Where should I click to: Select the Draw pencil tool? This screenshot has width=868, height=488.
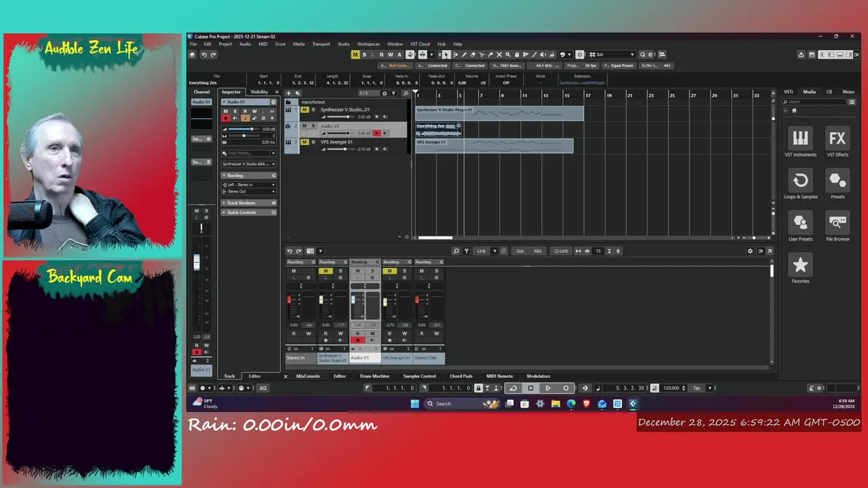point(464,54)
